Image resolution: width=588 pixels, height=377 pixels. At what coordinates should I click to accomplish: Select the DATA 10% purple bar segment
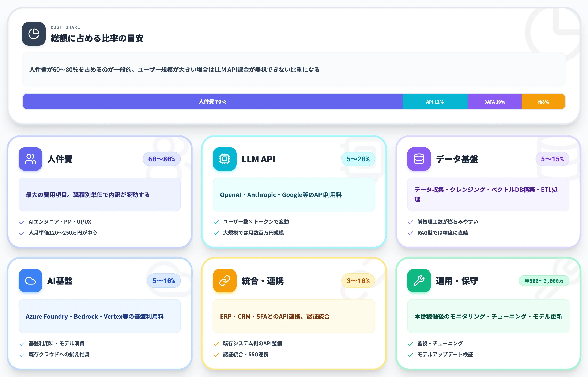pyautogui.click(x=495, y=102)
